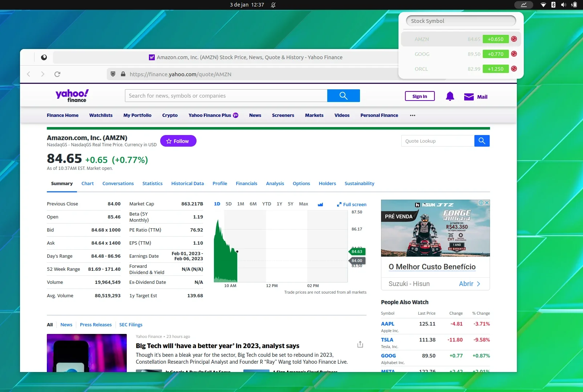Open the Historical Data tab
Viewport: 583px width, 392px height.
(x=187, y=183)
